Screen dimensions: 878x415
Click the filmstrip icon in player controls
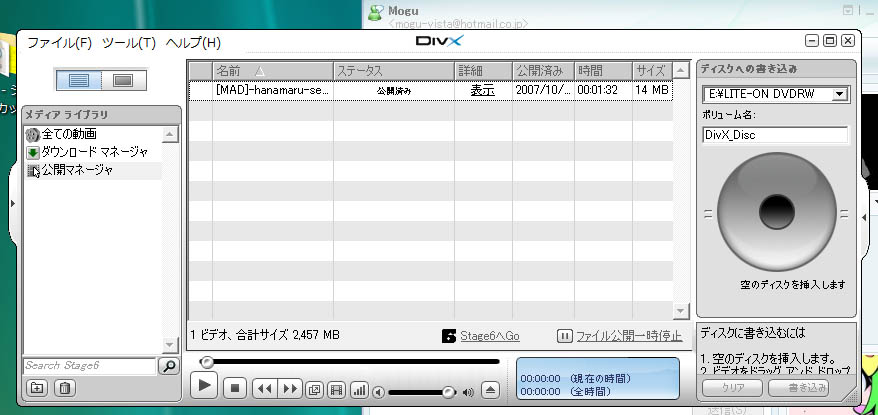coord(337,389)
